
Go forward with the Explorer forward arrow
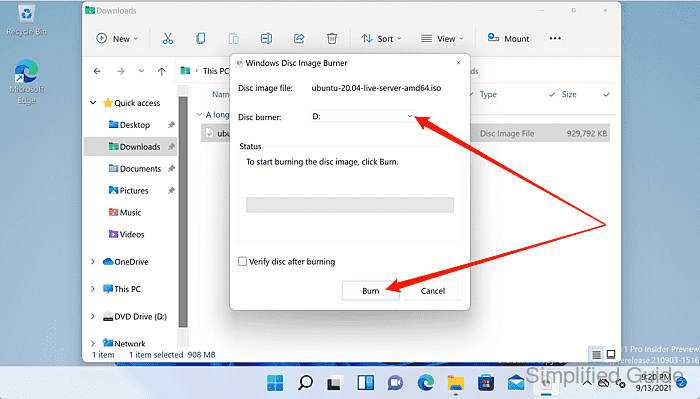pos(120,71)
